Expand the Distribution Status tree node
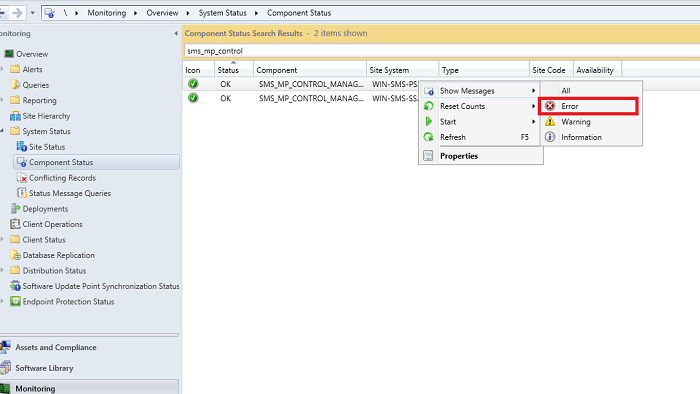The height and width of the screenshot is (394, 700). 2,270
